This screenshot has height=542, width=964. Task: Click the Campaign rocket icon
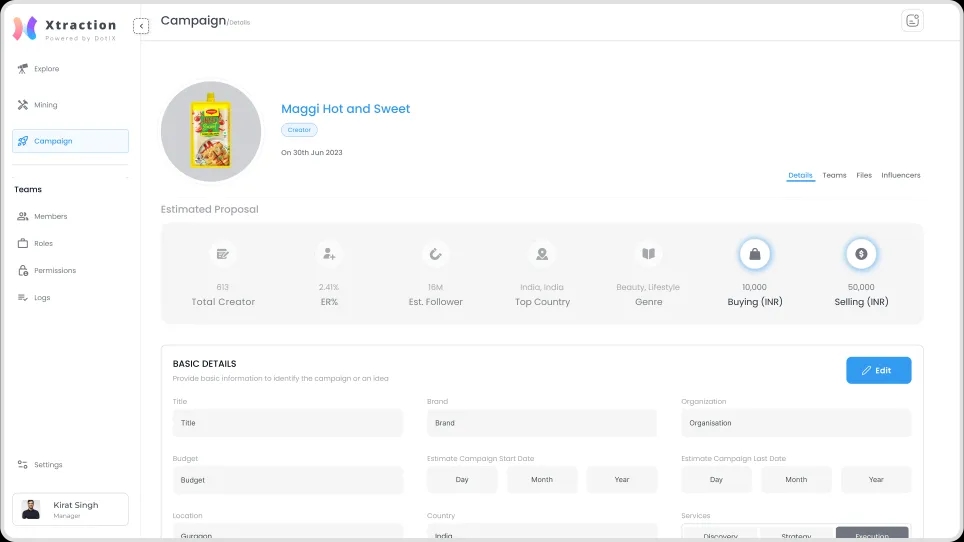[x=23, y=141]
